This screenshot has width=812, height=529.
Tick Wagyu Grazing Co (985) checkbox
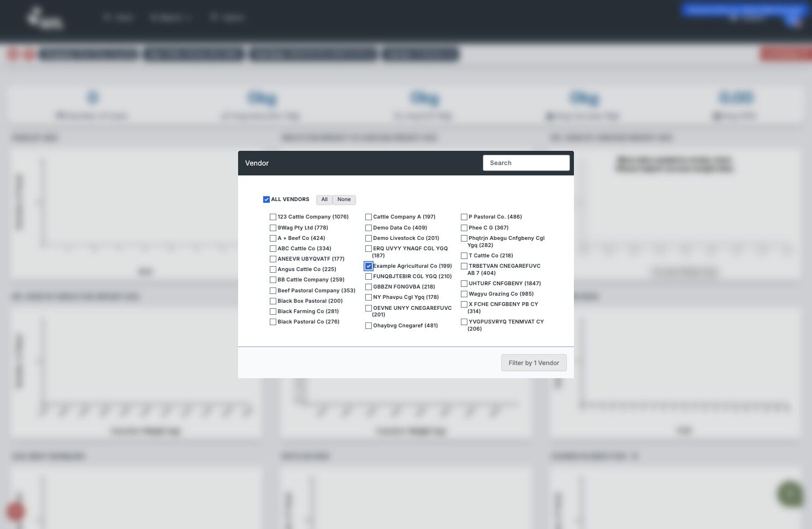(464, 294)
